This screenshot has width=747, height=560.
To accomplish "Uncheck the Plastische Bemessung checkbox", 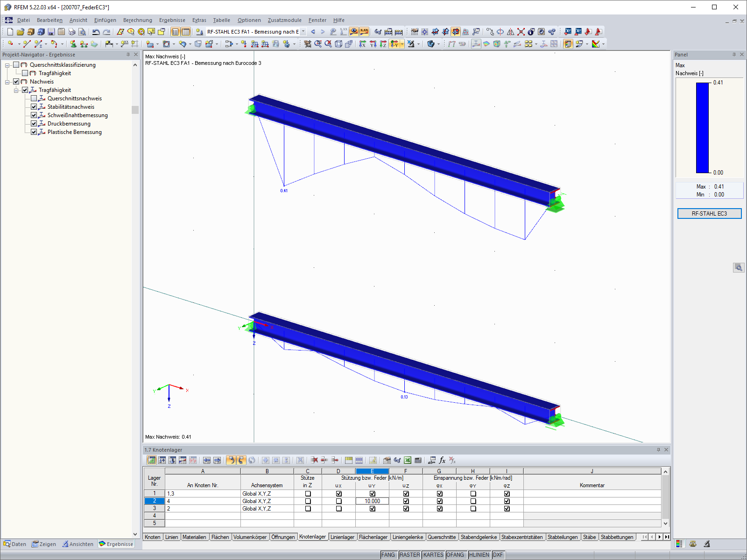I will [34, 132].
